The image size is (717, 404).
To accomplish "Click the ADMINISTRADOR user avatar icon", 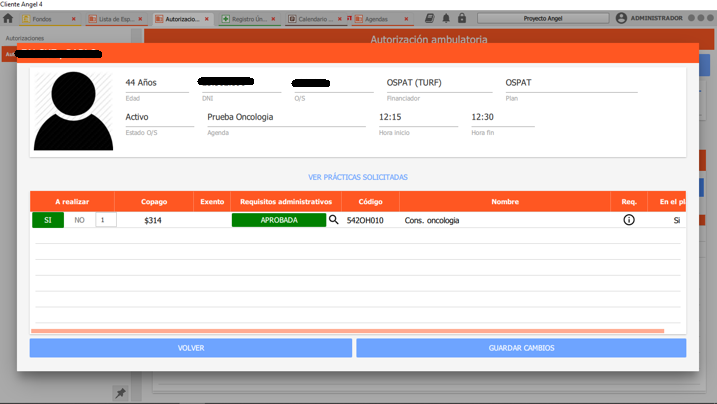I will click(621, 18).
